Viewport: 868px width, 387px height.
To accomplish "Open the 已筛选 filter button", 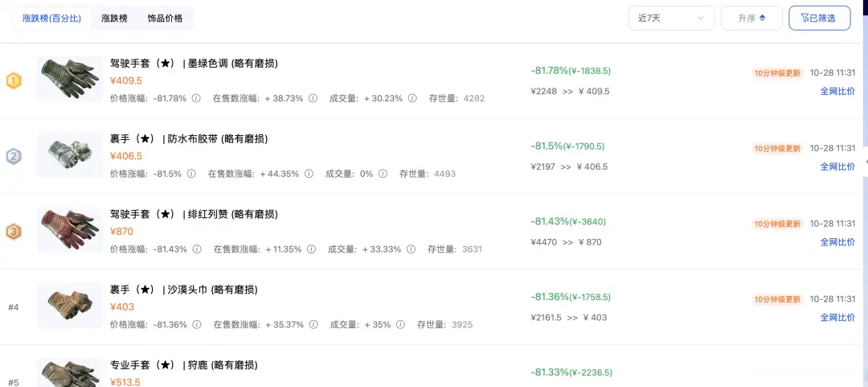I will coord(820,18).
